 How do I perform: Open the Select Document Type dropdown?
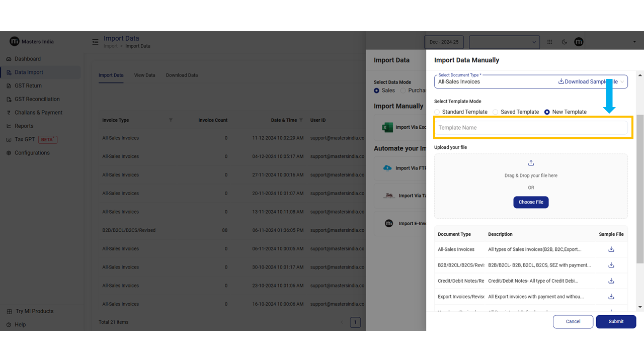point(496,81)
